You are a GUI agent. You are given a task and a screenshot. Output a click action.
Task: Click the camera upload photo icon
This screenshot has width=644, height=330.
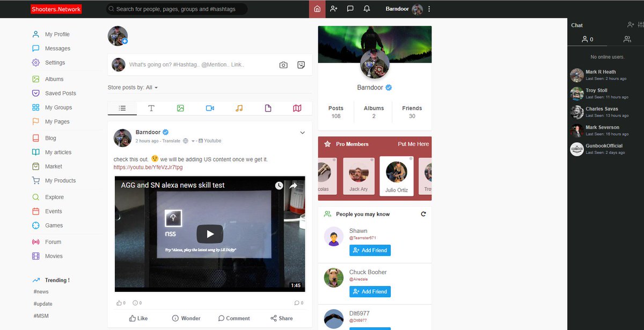click(283, 65)
